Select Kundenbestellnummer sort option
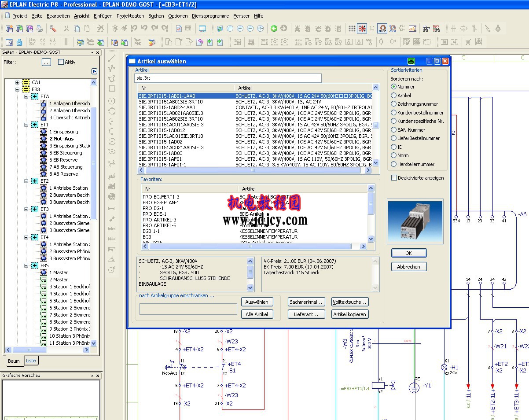Screen dimensions: 529x420 394,113
